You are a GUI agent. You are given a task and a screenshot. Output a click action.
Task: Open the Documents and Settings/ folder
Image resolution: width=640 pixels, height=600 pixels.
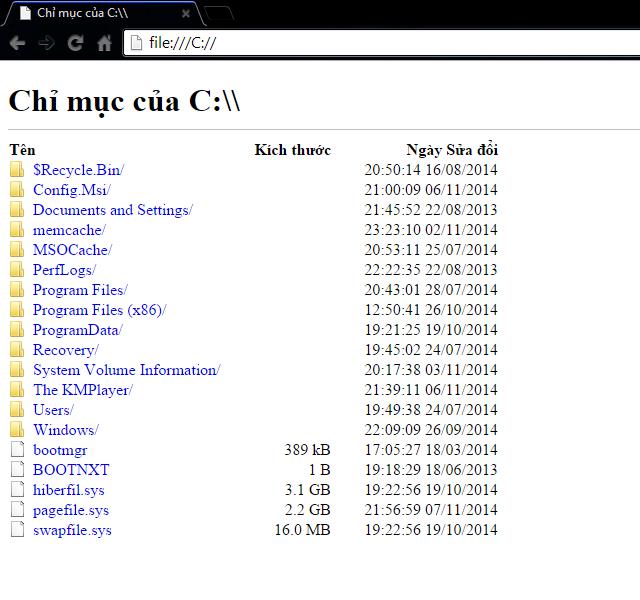point(112,210)
